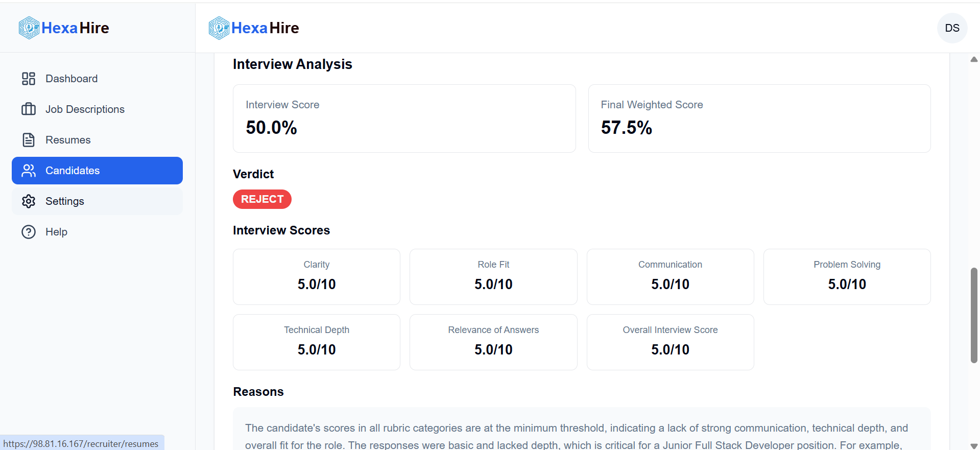Select the Dashboard icon in the sidebar
This screenshot has width=980, height=450.
28,78
